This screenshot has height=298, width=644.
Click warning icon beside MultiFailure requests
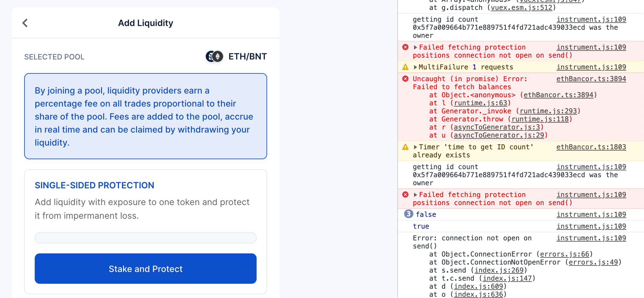point(405,67)
